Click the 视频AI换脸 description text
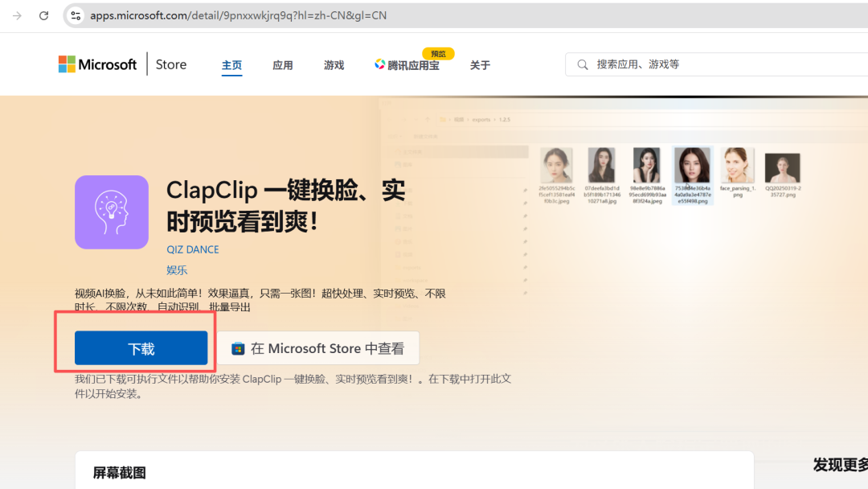The width and height of the screenshot is (868, 489). click(x=260, y=300)
